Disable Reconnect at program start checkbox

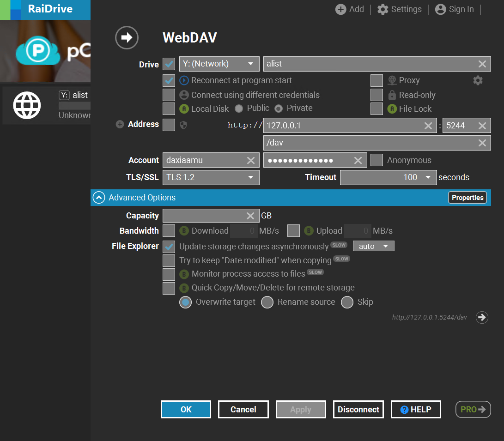[x=169, y=80]
